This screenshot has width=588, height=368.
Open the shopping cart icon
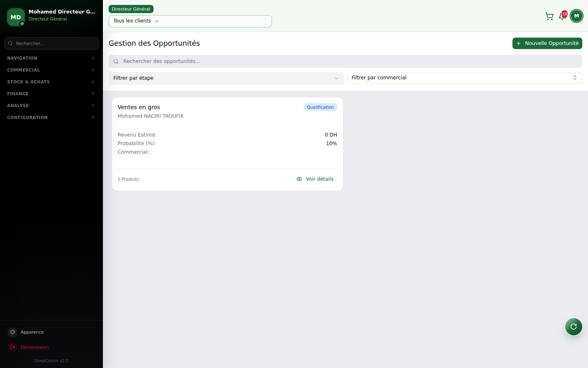(x=549, y=16)
